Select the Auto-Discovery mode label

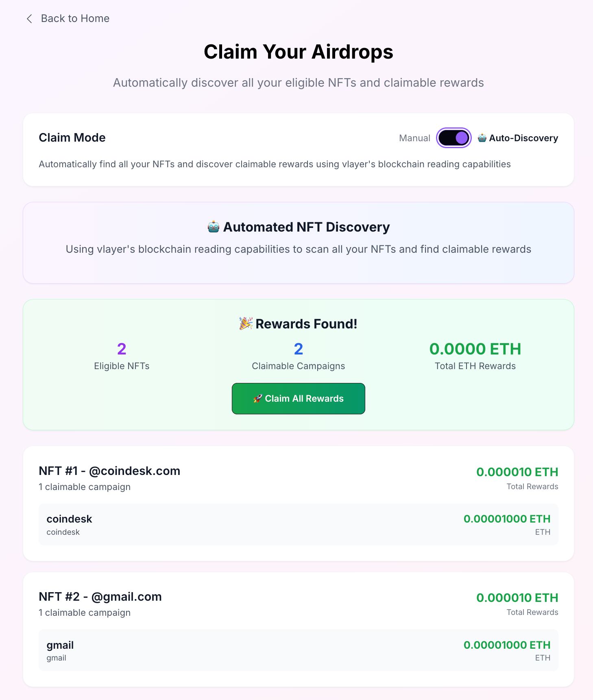pyautogui.click(x=523, y=138)
